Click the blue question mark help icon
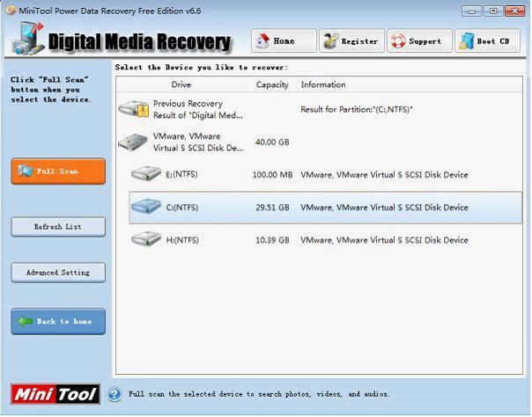This screenshot has height=417, width=532. [x=115, y=394]
